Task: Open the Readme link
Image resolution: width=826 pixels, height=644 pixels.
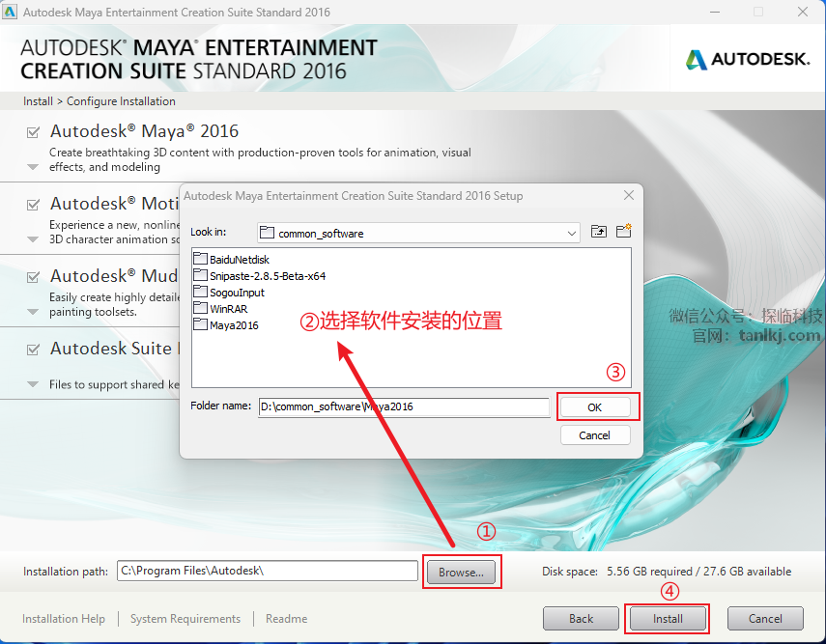Action: (287, 619)
